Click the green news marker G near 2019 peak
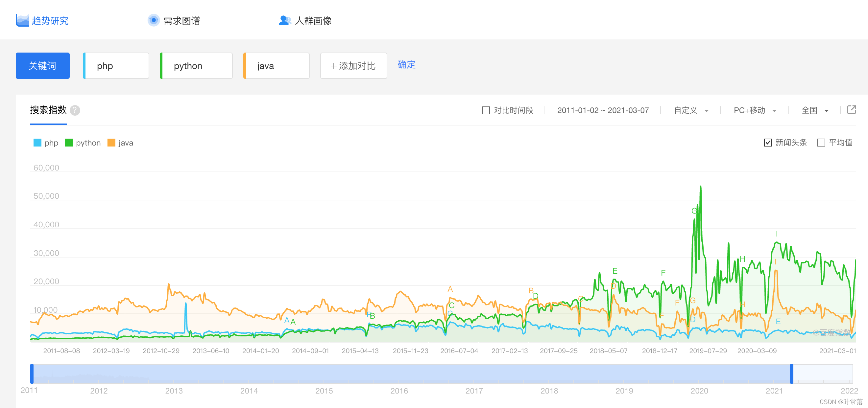 [x=694, y=211]
